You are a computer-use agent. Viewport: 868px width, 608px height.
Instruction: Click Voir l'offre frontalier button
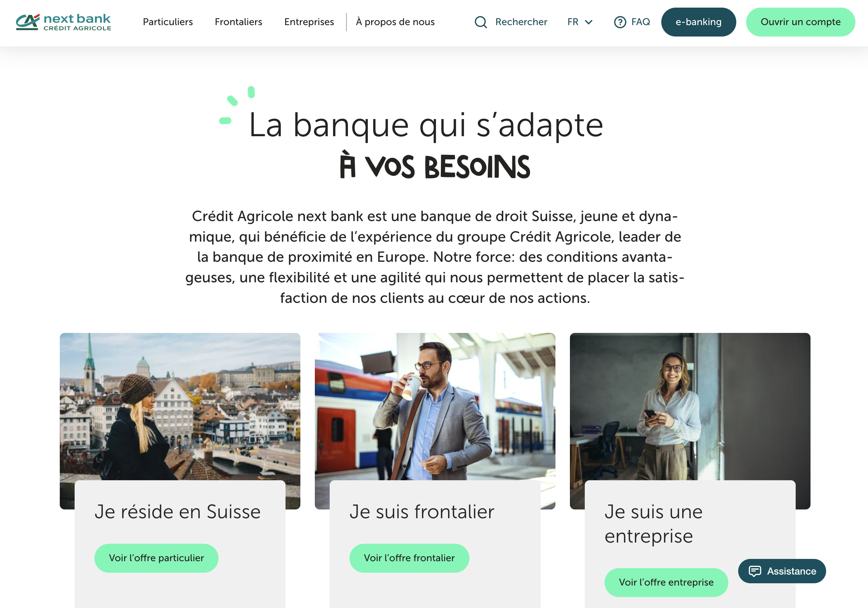coord(409,558)
